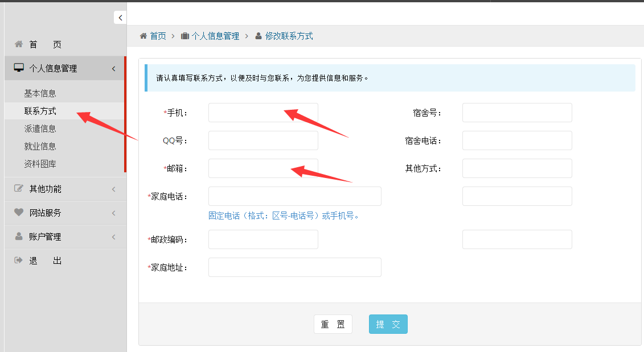Expand the 账户管理 menu chevron
The image size is (644, 352).
click(113, 237)
